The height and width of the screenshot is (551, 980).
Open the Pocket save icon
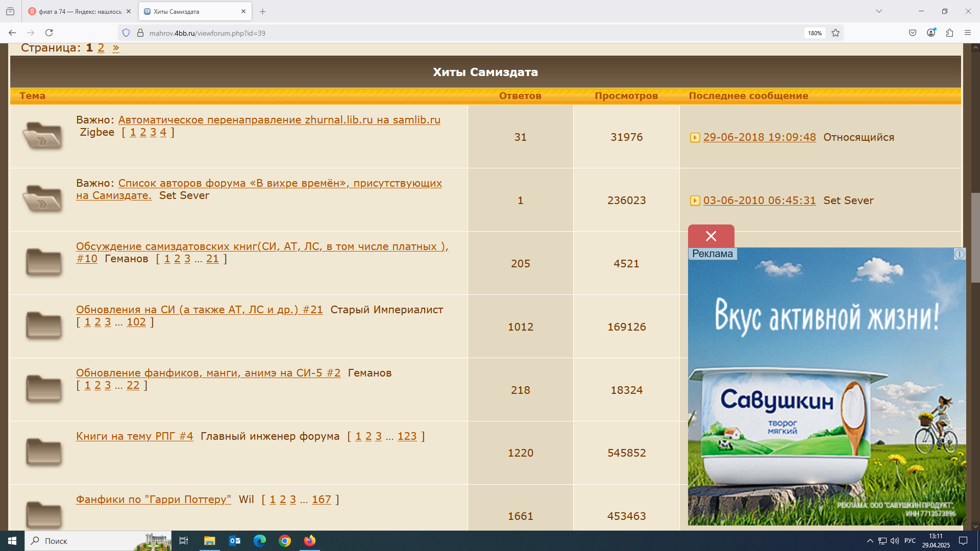[x=913, y=33]
